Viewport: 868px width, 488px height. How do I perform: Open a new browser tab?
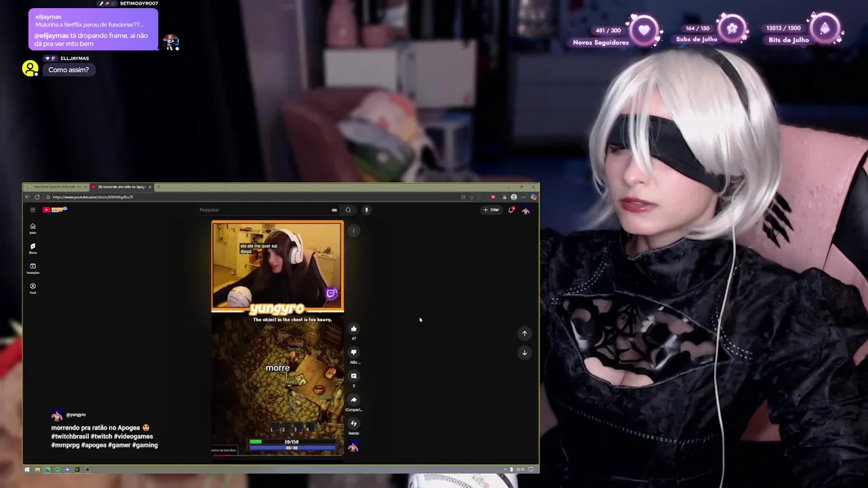click(159, 186)
